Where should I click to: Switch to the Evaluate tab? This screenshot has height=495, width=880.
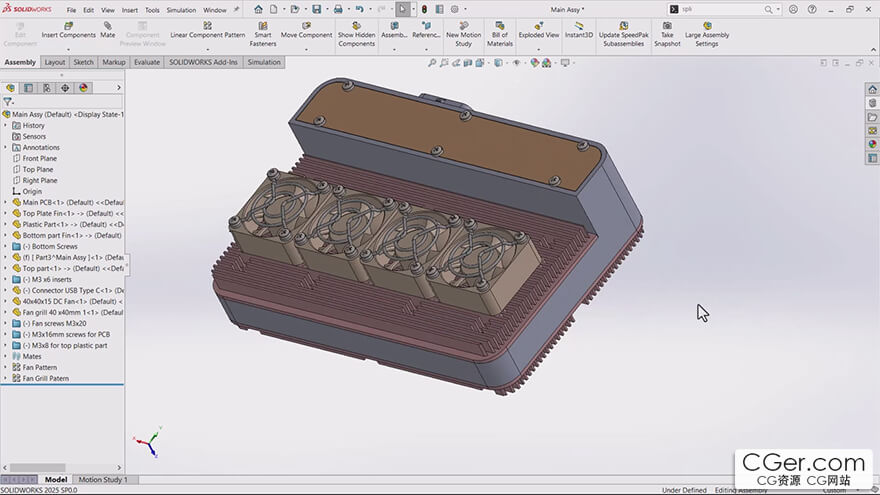[146, 62]
